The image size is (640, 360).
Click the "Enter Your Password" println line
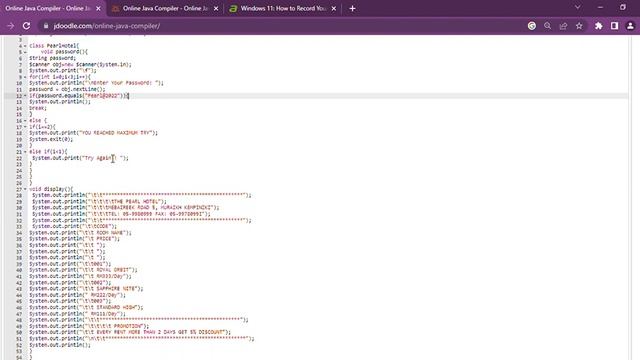(96, 83)
